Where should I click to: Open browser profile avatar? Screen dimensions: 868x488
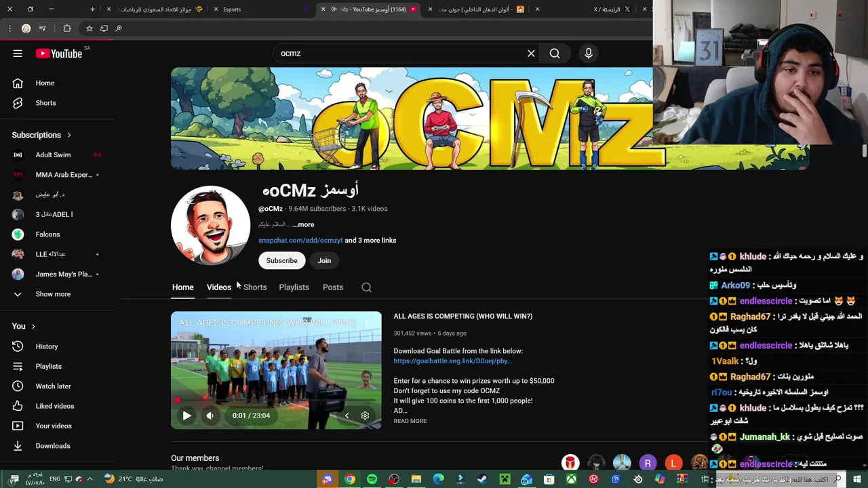click(x=26, y=28)
